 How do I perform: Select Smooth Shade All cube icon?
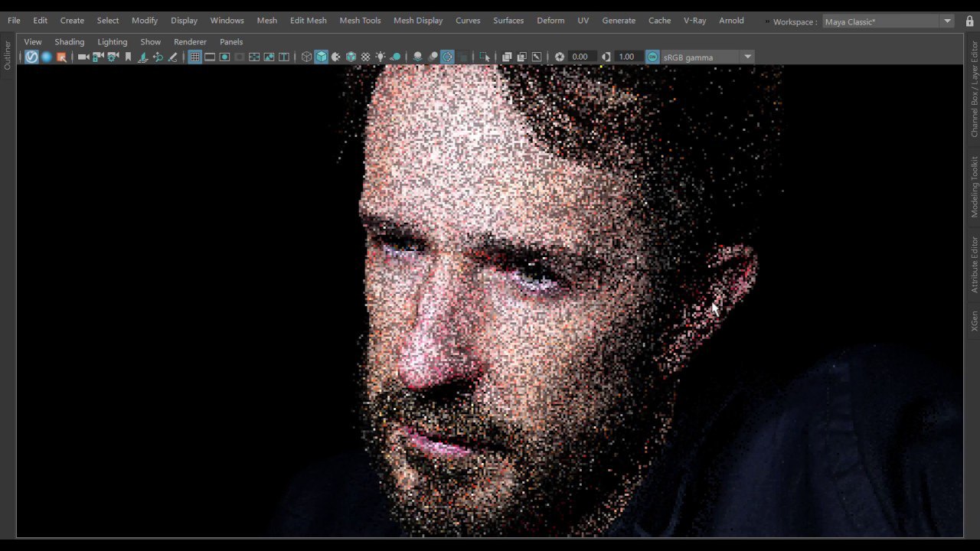point(321,57)
